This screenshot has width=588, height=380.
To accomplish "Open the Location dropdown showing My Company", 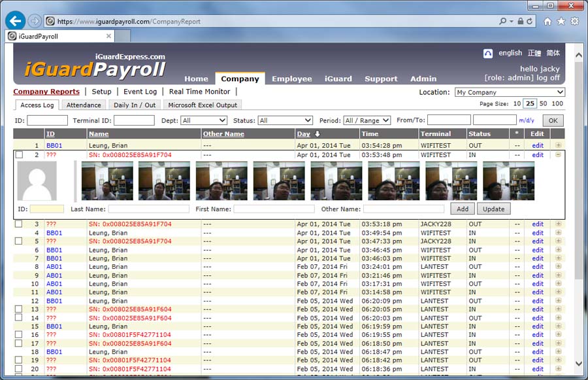I will [x=510, y=92].
